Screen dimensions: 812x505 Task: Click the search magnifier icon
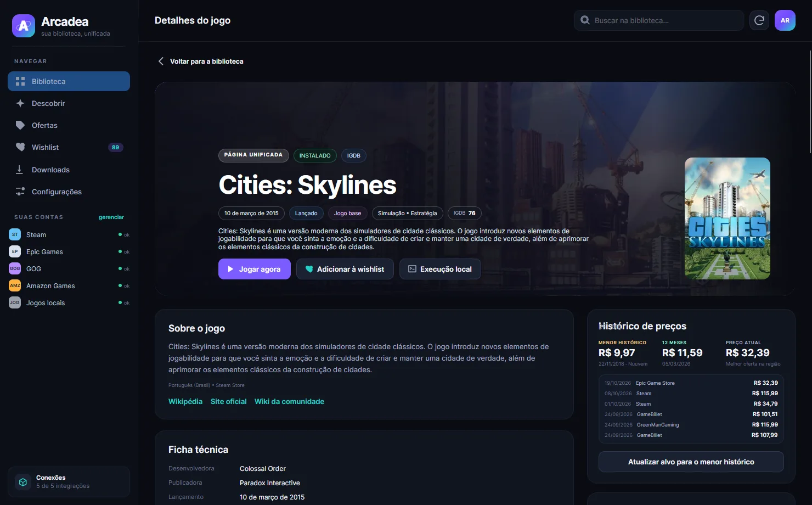tap(585, 20)
